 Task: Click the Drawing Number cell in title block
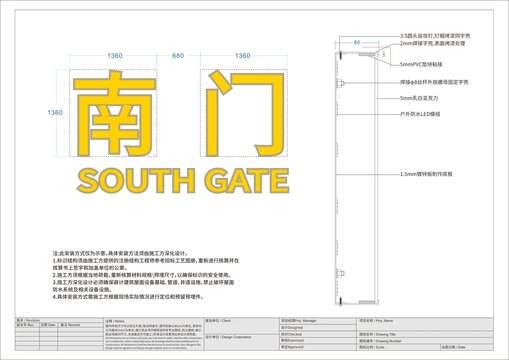tap(425, 341)
